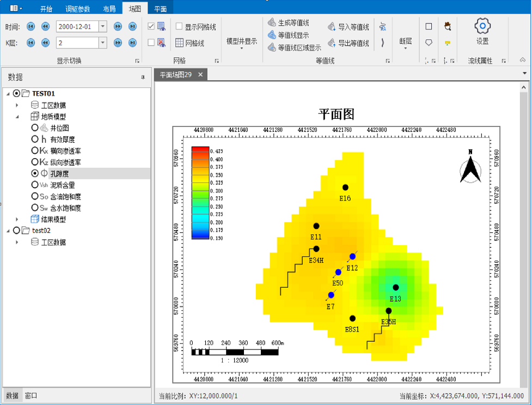
Task: Switch to 窗口 panel at bottom
Action: tap(31, 396)
